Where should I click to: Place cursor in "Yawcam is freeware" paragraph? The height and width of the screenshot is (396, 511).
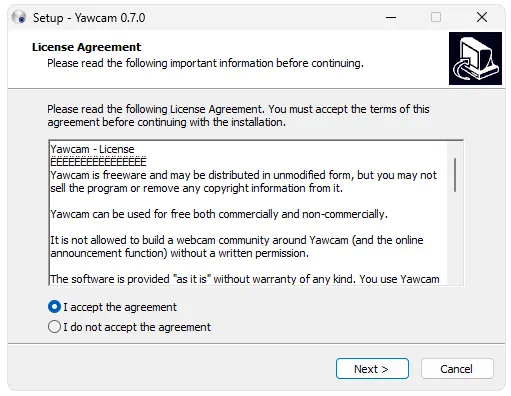click(x=243, y=182)
